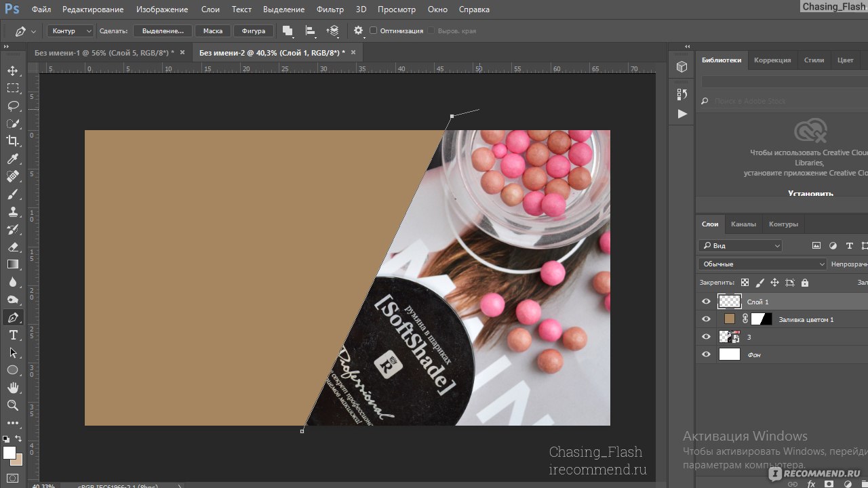Select the Clone Stamp tool
This screenshot has height=488, width=868.
12,211
